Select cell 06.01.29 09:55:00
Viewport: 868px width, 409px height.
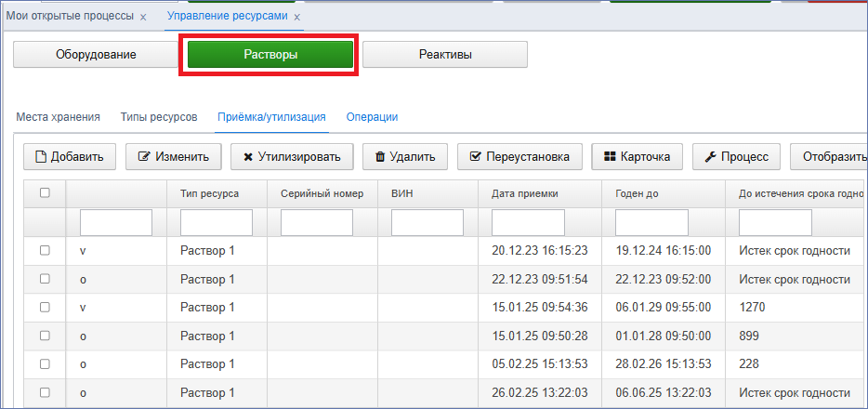click(664, 307)
